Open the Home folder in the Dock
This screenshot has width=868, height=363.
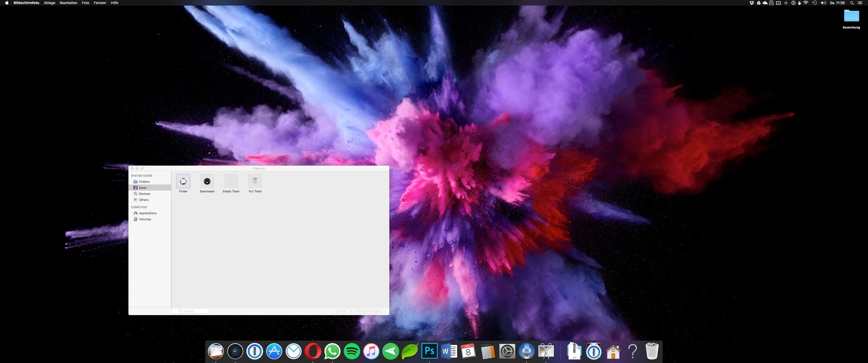[613, 351]
